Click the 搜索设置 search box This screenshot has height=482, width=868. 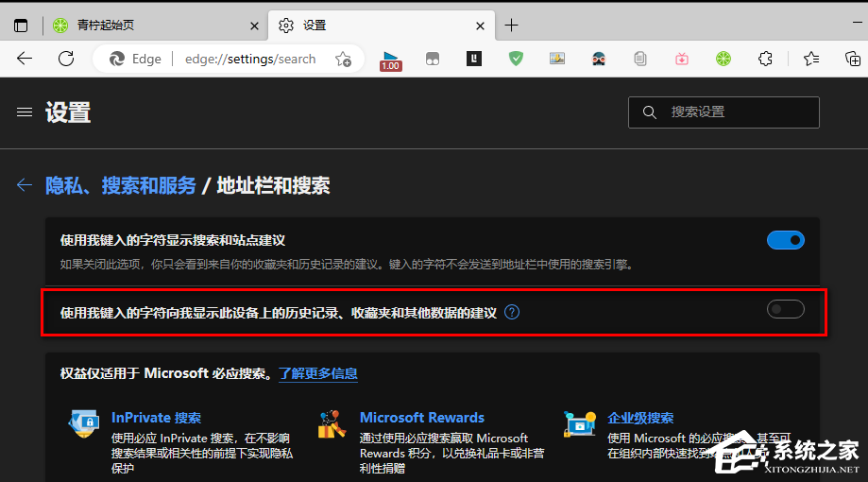[723, 112]
